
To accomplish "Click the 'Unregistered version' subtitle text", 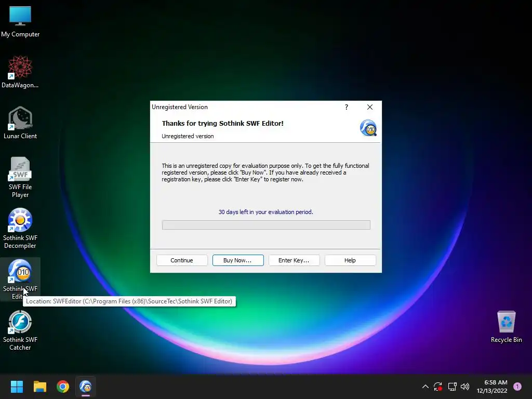I will coord(188,137).
